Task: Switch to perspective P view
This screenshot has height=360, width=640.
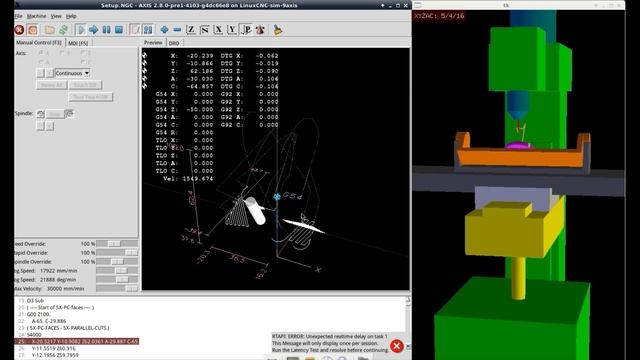Action: pyautogui.click(x=246, y=30)
